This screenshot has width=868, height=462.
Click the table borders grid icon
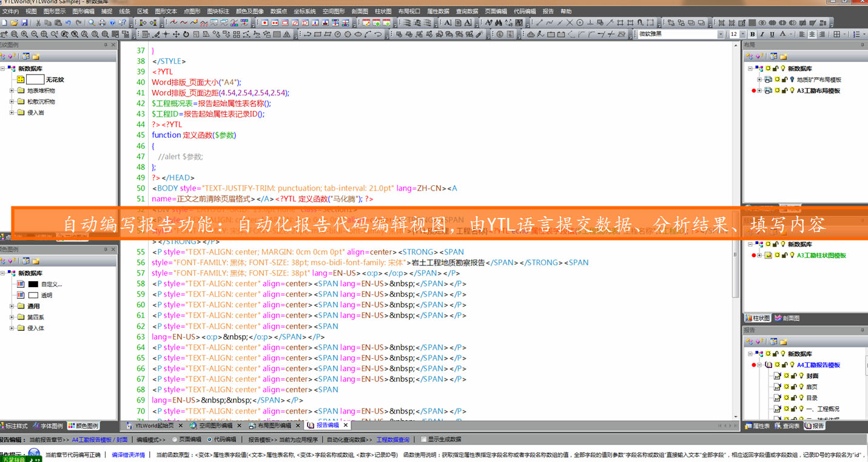pos(837,34)
